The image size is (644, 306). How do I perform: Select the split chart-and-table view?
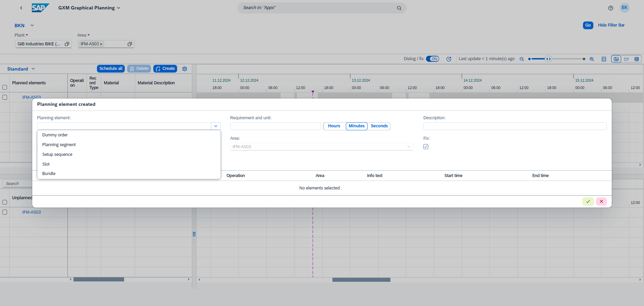616,59
